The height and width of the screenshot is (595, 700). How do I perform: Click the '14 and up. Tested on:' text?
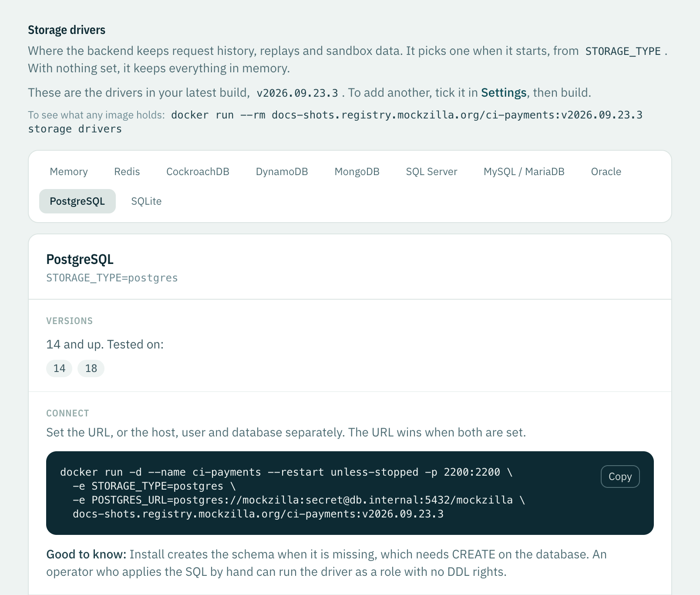click(x=105, y=345)
